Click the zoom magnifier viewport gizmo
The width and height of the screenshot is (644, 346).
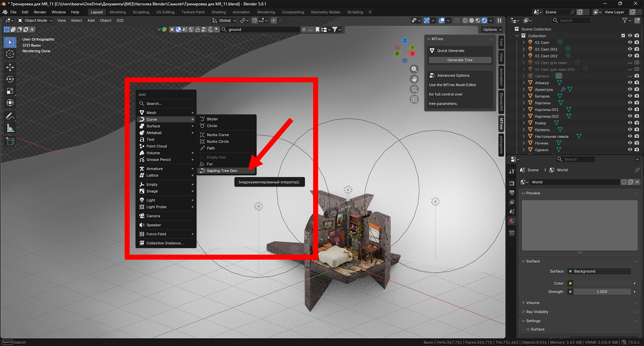coord(414,69)
